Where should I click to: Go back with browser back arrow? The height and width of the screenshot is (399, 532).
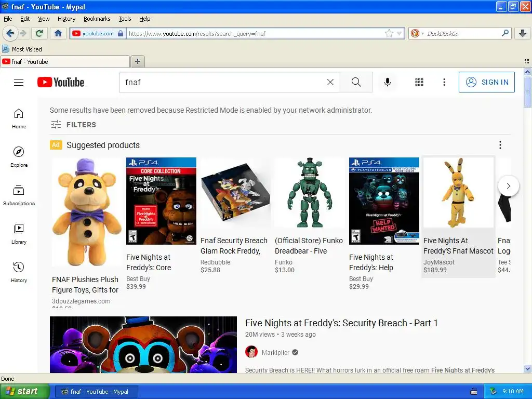[10, 33]
